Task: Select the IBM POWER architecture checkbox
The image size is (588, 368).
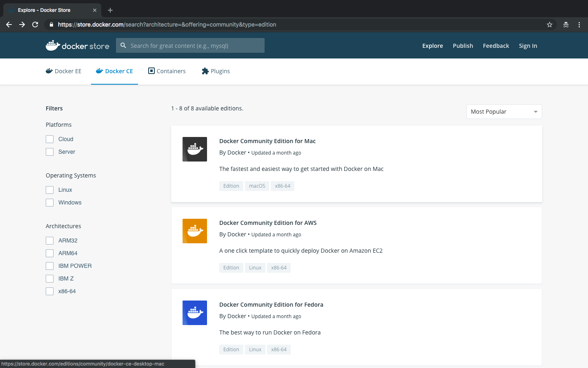Action: [x=50, y=266]
